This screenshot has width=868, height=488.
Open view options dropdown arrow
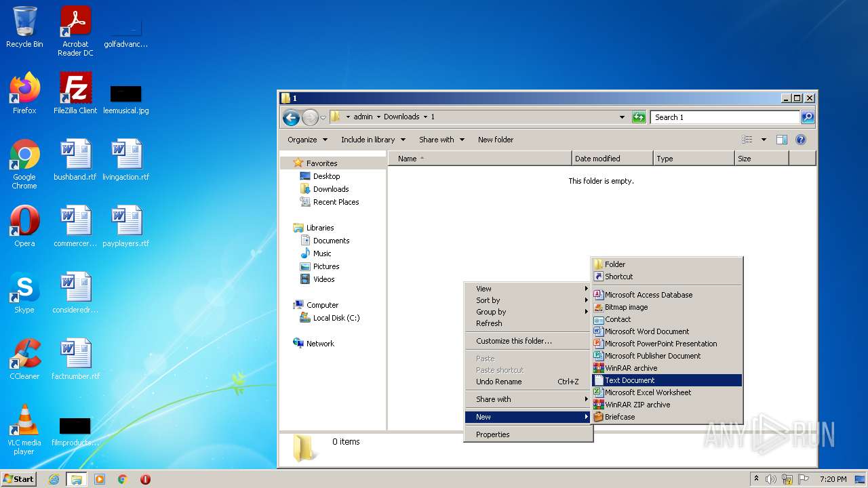pyautogui.click(x=764, y=140)
